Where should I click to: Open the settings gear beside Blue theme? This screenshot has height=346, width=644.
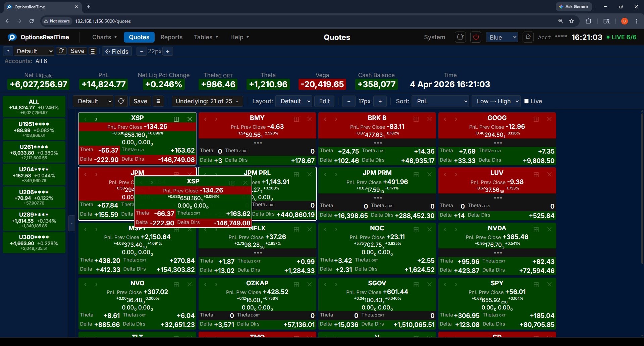pos(528,37)
